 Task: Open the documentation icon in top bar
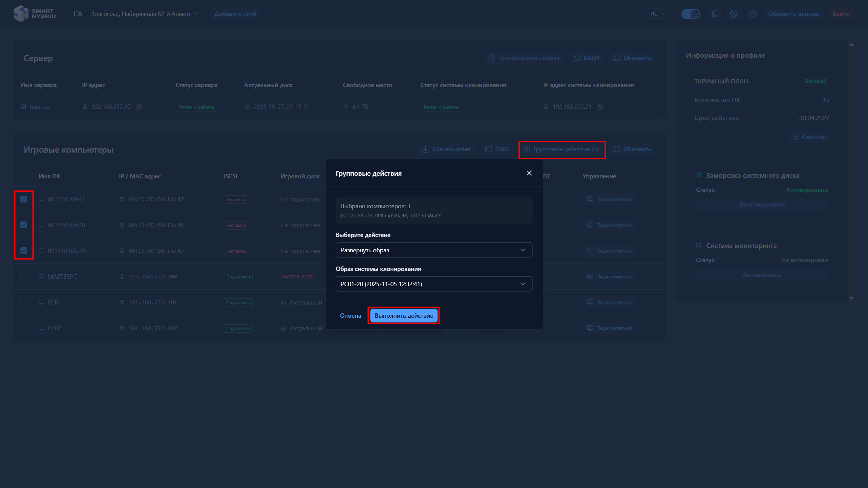pos(715,14)
